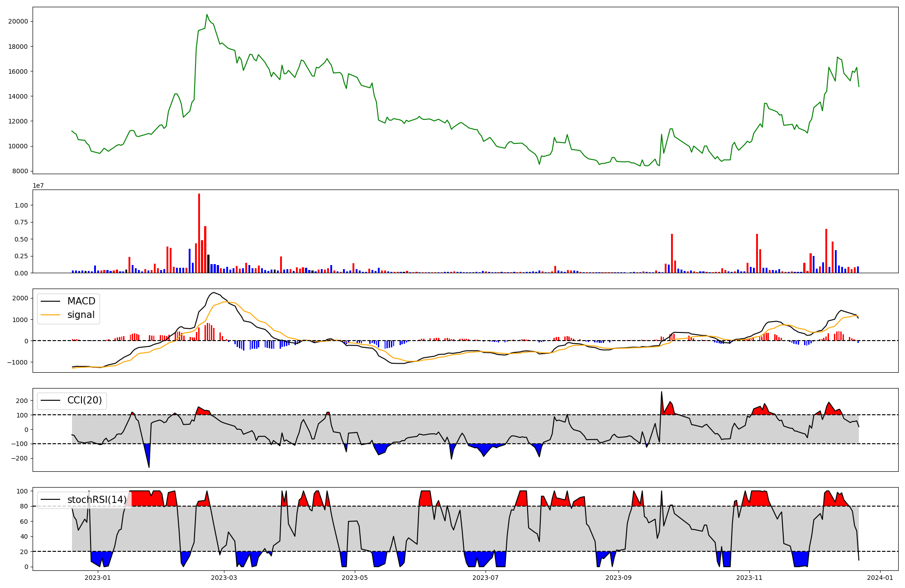Click the 20000 tick on price axis
Viewport: 905px width, 588px height.
(x=18, y=21)
